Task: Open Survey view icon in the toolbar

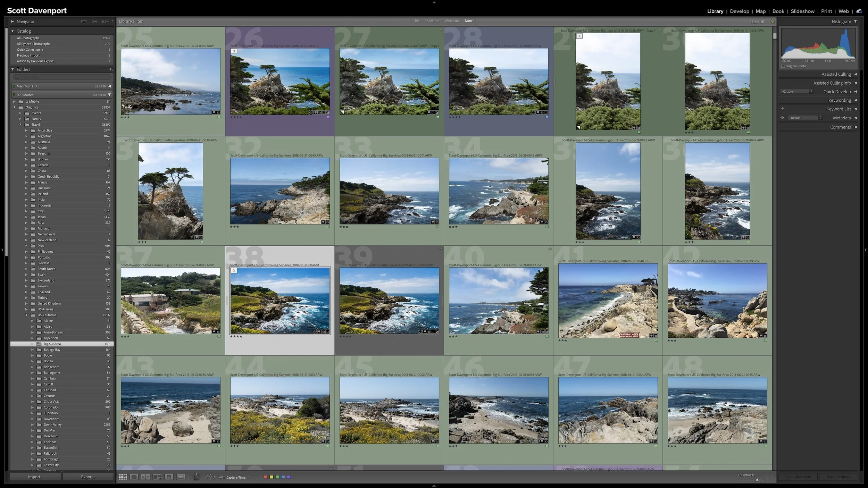Action: click(157, 477)
